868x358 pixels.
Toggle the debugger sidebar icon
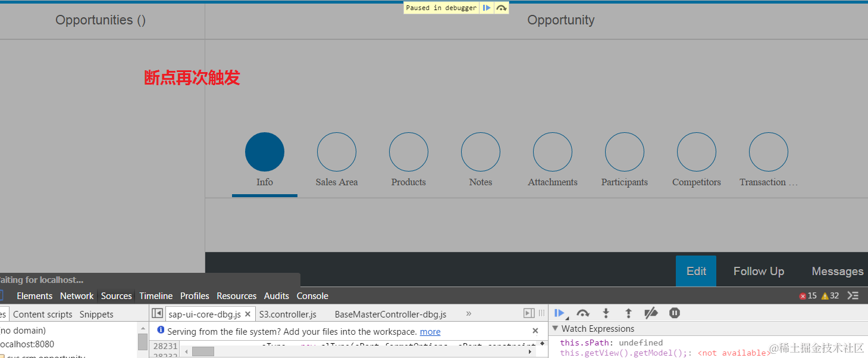point(529,313)
